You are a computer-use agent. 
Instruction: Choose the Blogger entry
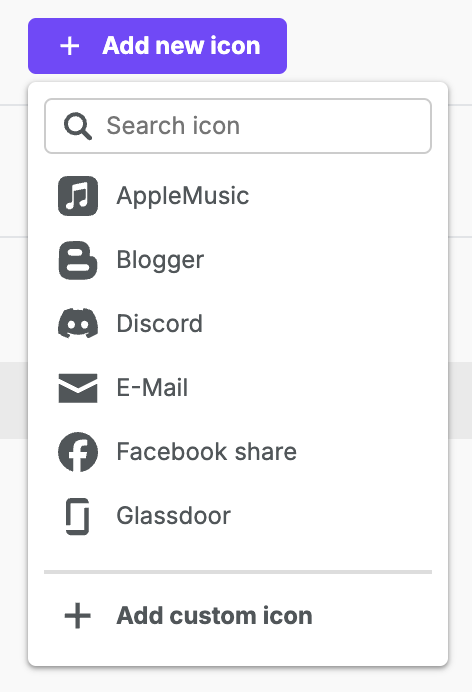[238, 260]
